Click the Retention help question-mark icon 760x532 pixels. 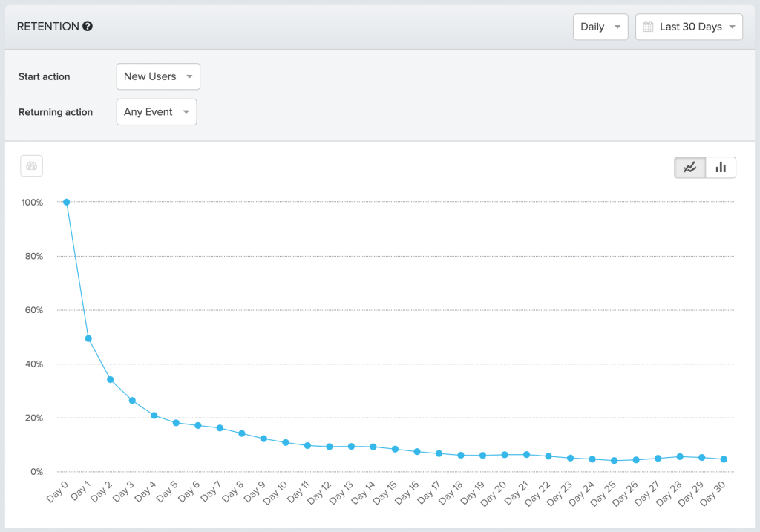[x=88, y=27]
